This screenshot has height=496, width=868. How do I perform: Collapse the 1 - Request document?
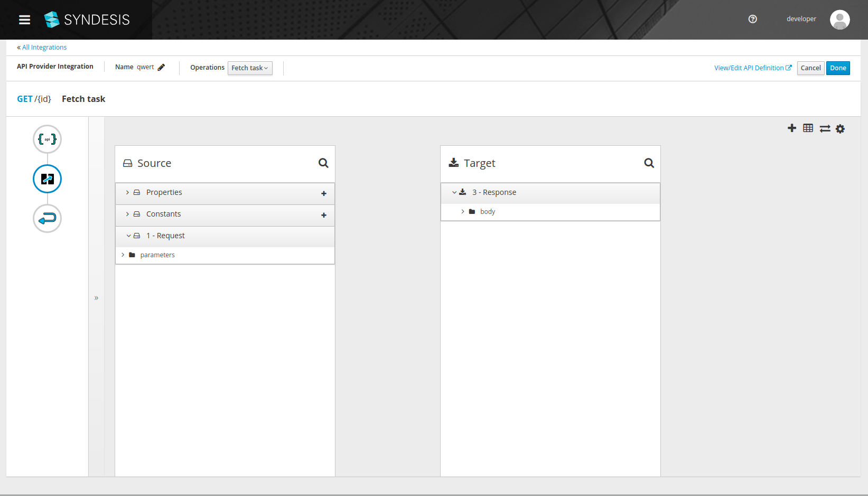[128, 236]
